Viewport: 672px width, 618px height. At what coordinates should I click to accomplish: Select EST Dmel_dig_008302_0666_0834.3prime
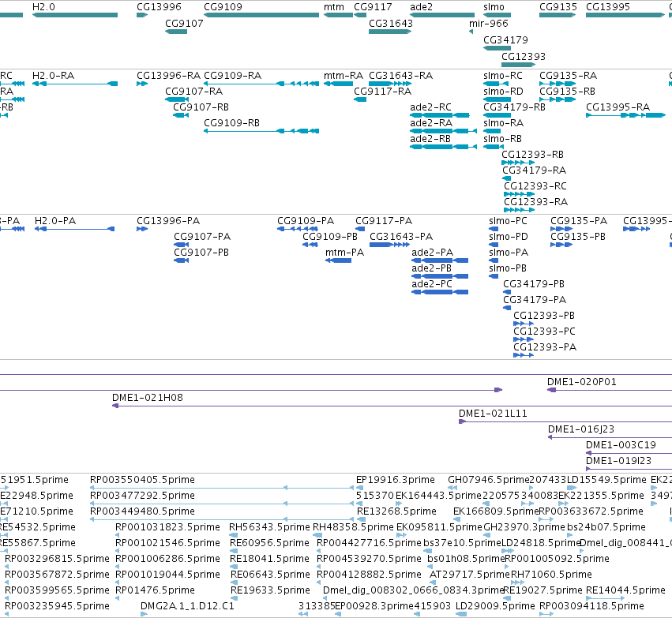click(325, 599)
